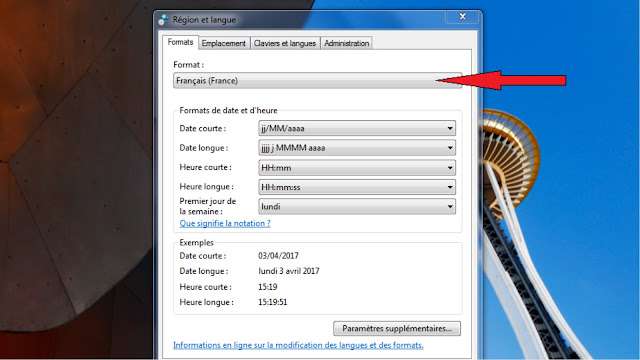Image resolution: width=640 pixels, height=360 pixels.
Task: Close the Région et langue dialog
Action: pos(462,17)
